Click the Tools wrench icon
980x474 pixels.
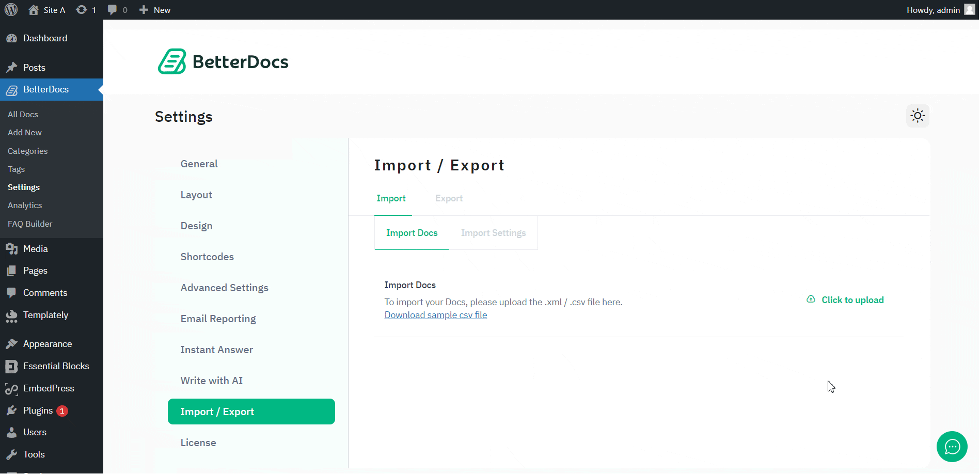12,454
